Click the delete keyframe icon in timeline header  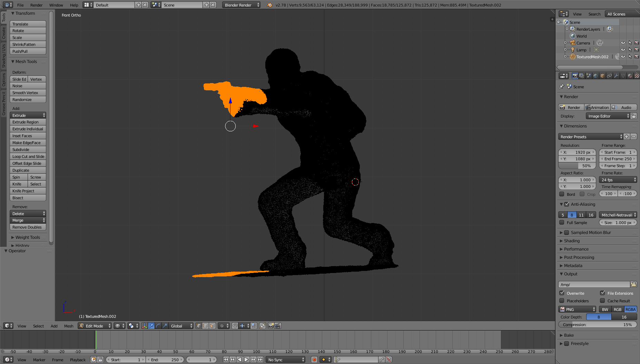pos(389,360)
